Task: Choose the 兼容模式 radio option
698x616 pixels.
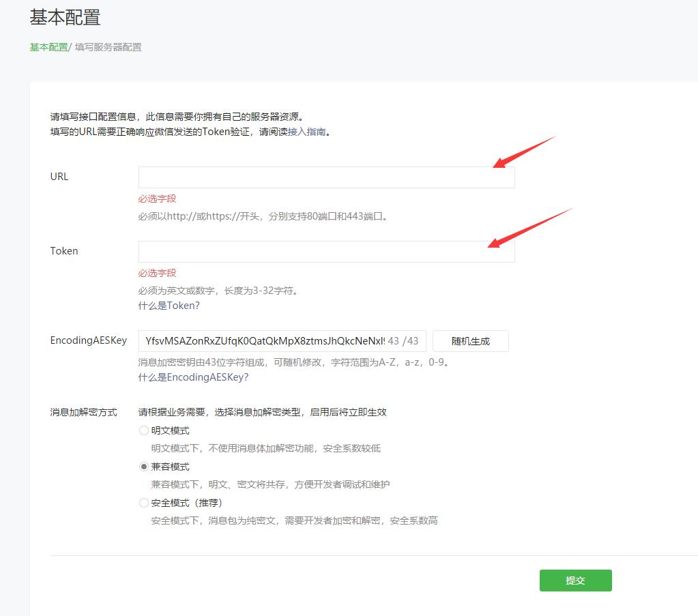Action: pos(143,467)
